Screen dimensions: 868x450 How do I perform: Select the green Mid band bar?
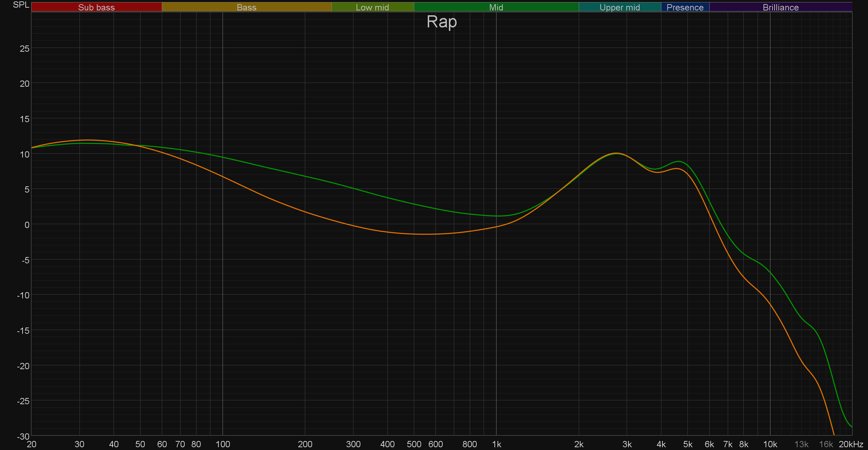click(496, 7)
